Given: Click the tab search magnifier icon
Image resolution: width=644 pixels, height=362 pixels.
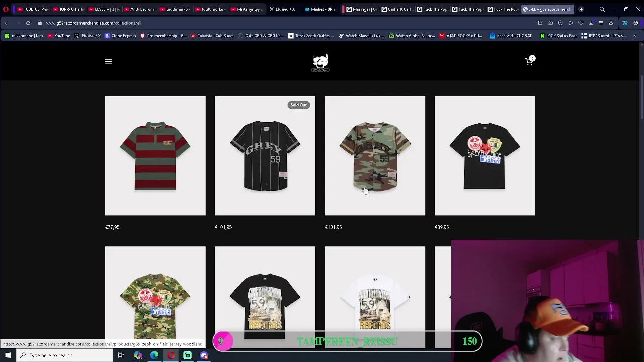Looking at the screenshot, I should tap(602, 9).
